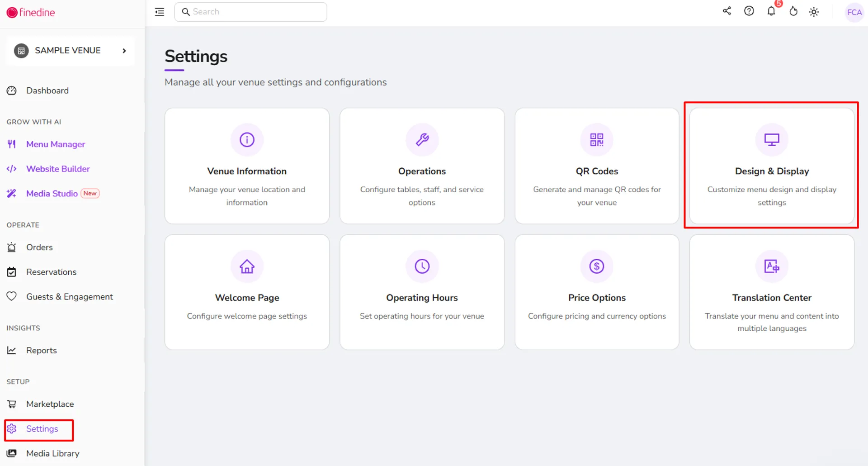
Task: Open Price Options dollar icon card
Action: 597,292
